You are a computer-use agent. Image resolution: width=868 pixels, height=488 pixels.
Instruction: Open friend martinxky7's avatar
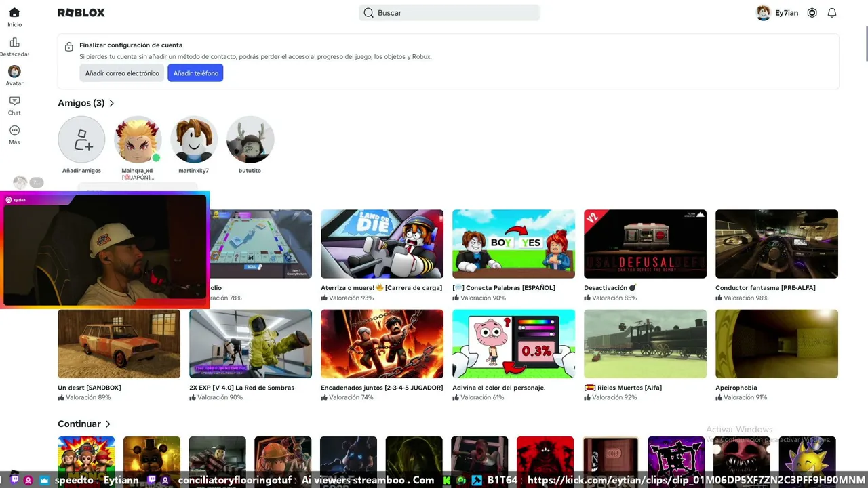point(194,140)
